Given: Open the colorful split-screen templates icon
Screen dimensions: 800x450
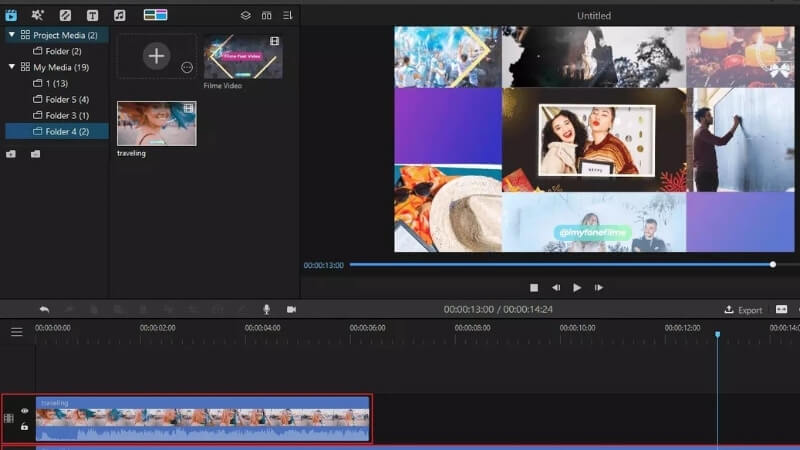Looking at the screenshot, I should click(x=155, y=15).
